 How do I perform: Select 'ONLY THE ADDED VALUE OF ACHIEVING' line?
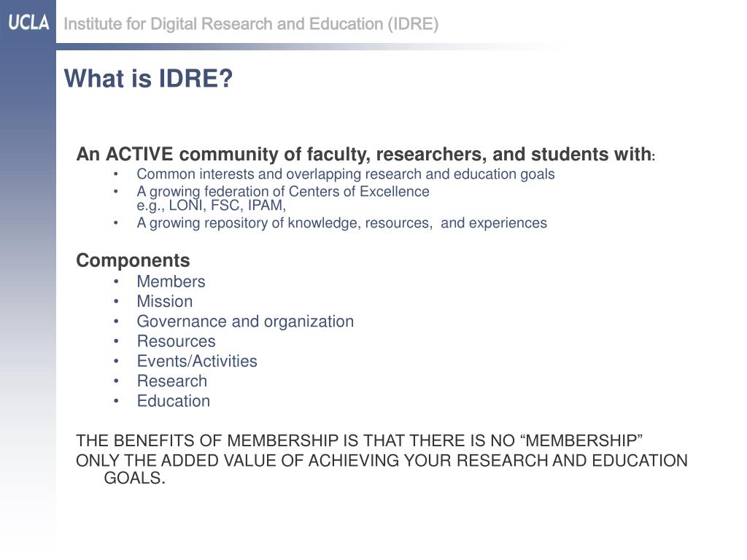(x=382, y=461)
